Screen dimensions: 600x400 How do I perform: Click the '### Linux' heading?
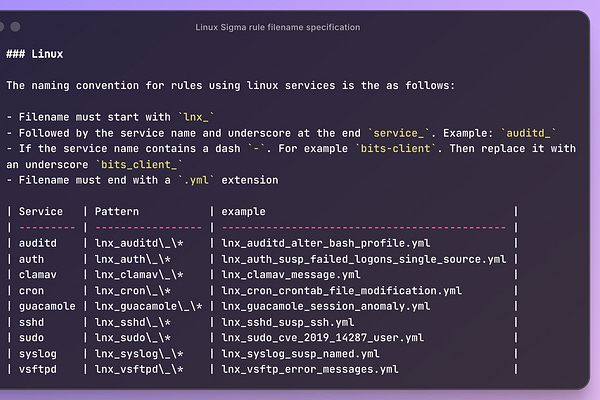pyautogui.click(x=34, y=54)
